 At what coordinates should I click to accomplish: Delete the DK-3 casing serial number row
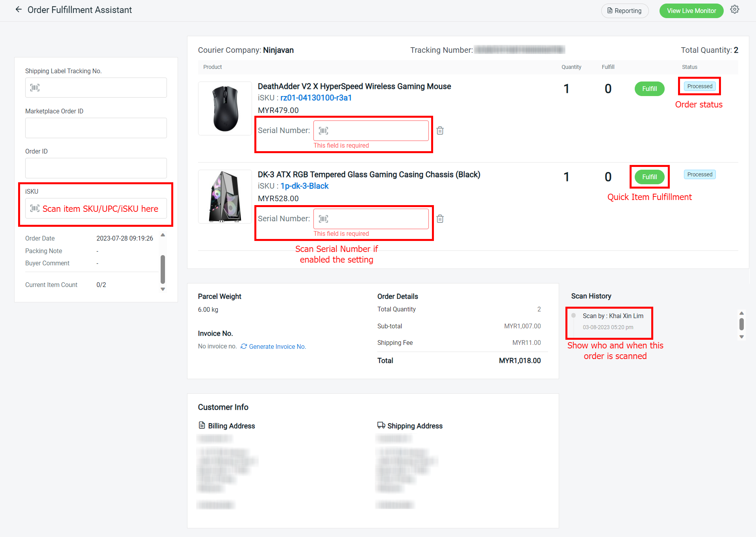pyautogui.click(x=440, y=219)
